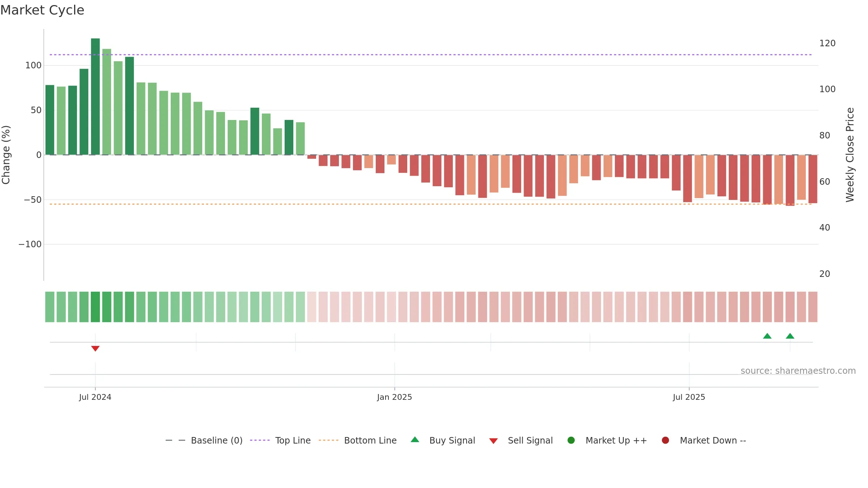Click the Market Cycle chart title
This screenshot has width=868, height=488.
pos(42,10)
